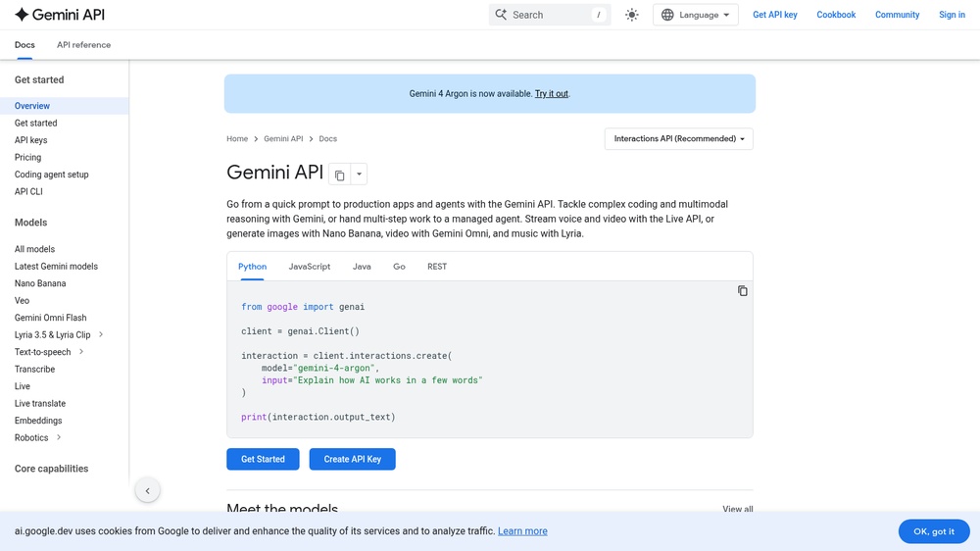Click the Gemini API breadcrumb
This screenshot has width=980, height=551.
pos(283,139)
